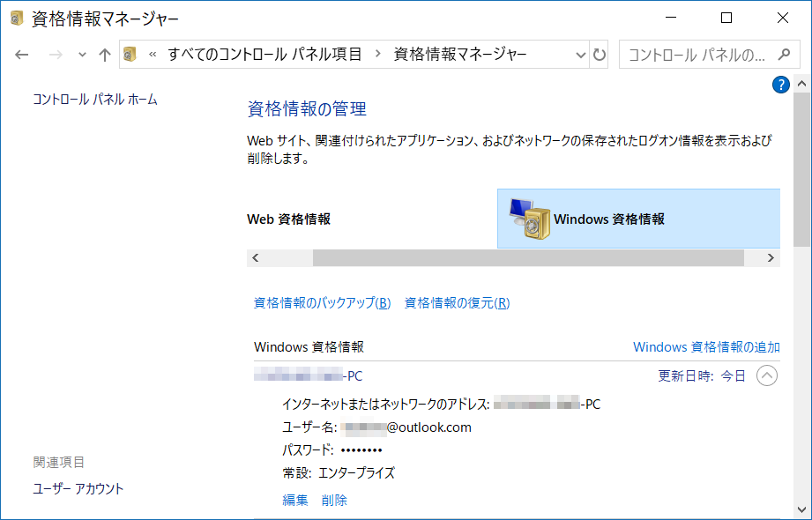Viewport: 812px width, 520px height.
Task: Click the -PC credential entry name
Action: pos(308,375)
